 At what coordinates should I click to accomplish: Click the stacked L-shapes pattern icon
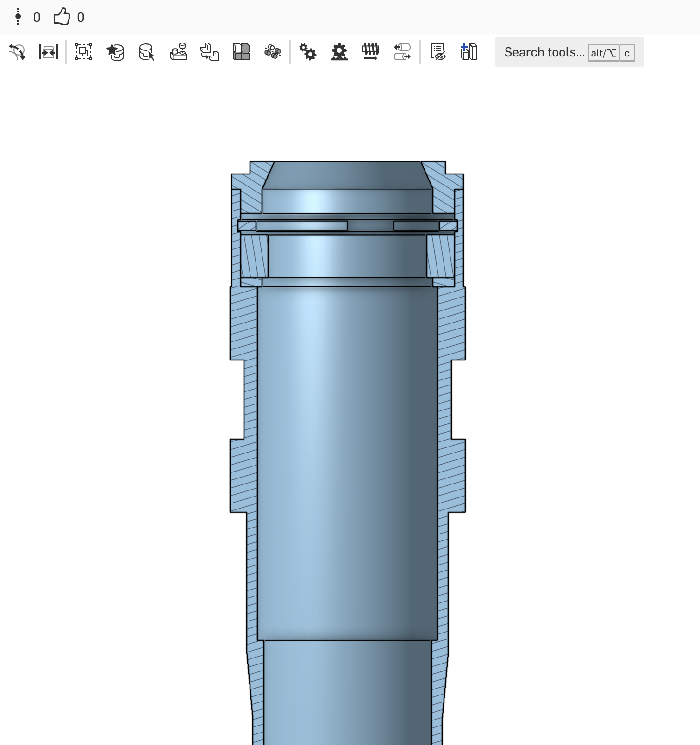point(210,52)
